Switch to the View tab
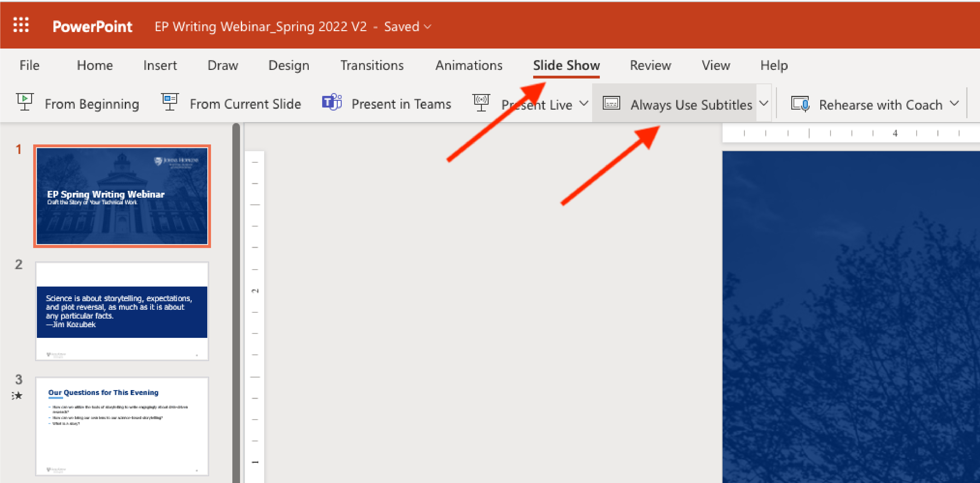980x483 pixels. [x=716, y=65]
